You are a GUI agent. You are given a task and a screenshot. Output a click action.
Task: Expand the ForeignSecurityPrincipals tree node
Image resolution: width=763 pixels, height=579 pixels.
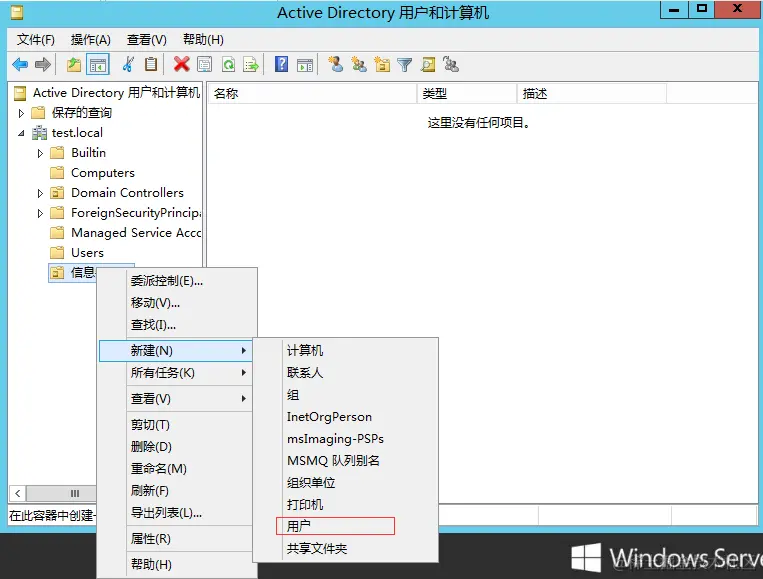tap(40, 213)
